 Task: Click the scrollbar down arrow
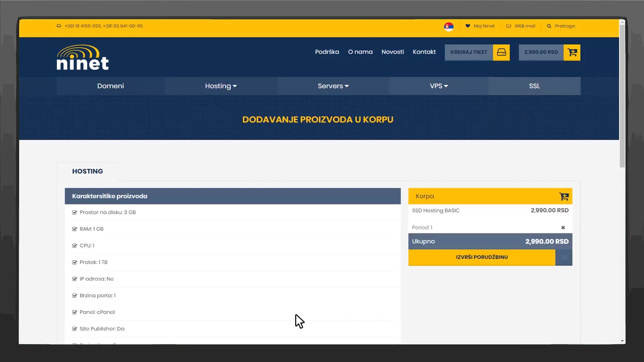click(622, 341)
